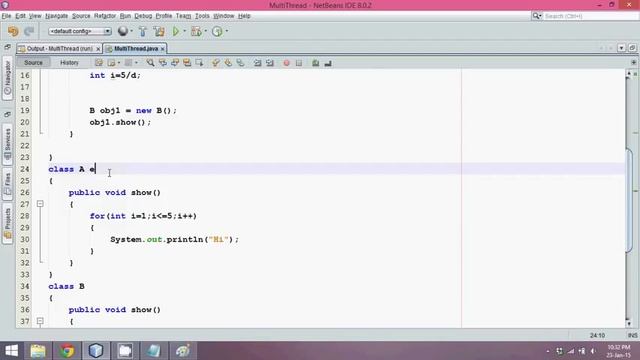Open Google Chrome from the taskbar

[x=67, y=351]
